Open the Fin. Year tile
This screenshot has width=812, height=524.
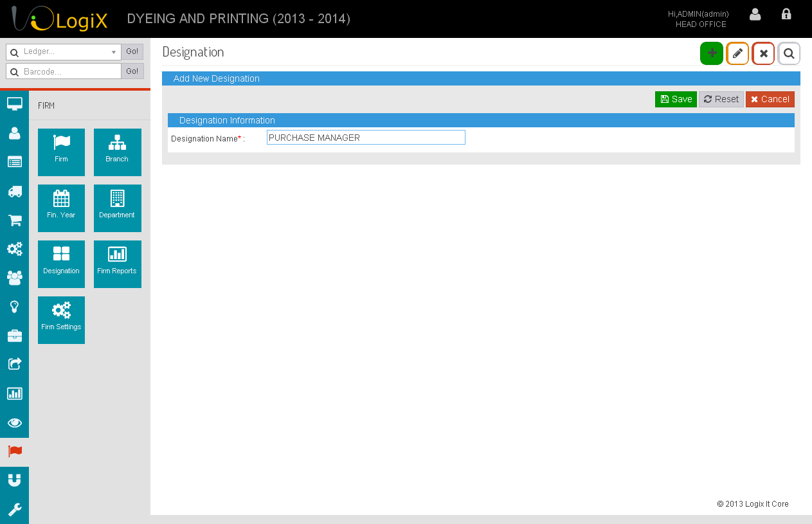click(61, 208)
